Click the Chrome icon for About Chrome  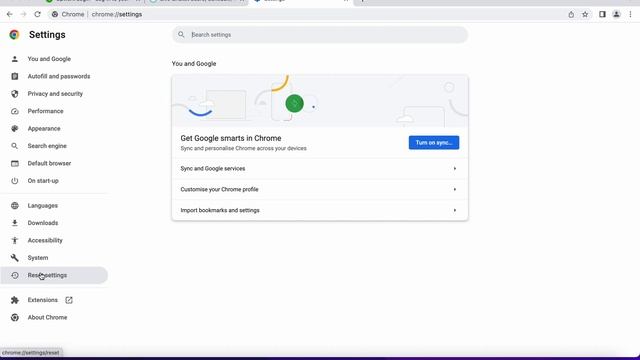(x=15, y=318)
